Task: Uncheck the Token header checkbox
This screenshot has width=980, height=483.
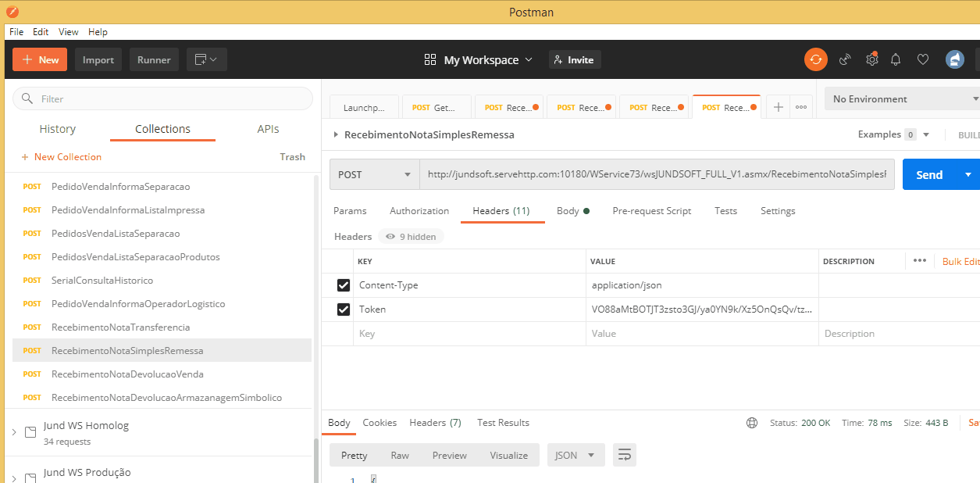Action: point(343,309)
